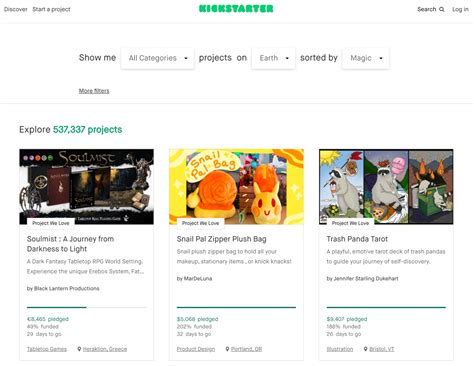Click Snail Pal Bag project thumbnail
The width and height of the screenshot is (474, 366).
[x=236, y=187]
